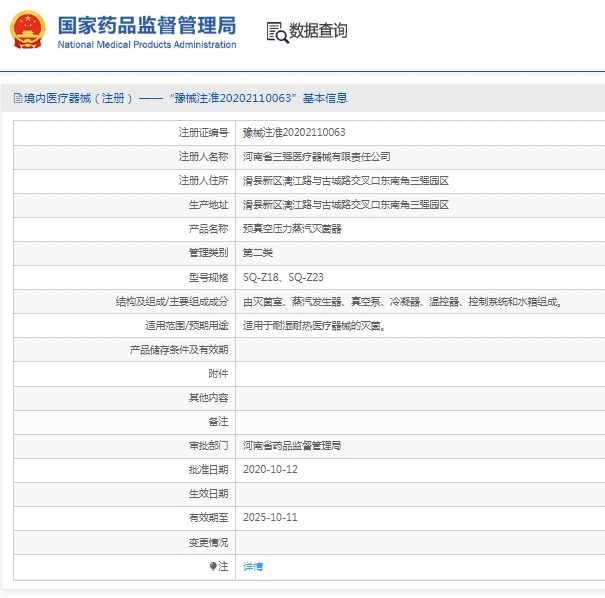Select the 注册人住所 address value

tap(346, 181)
